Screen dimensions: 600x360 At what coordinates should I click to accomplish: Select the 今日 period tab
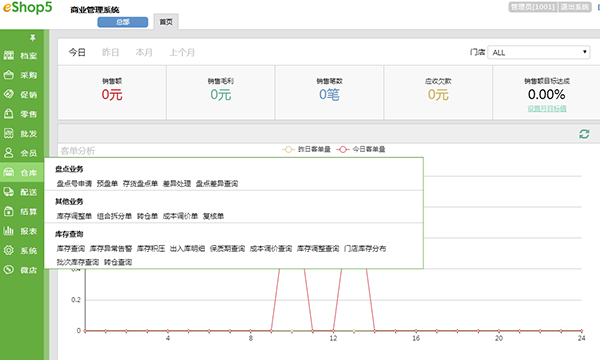point(77,52)
